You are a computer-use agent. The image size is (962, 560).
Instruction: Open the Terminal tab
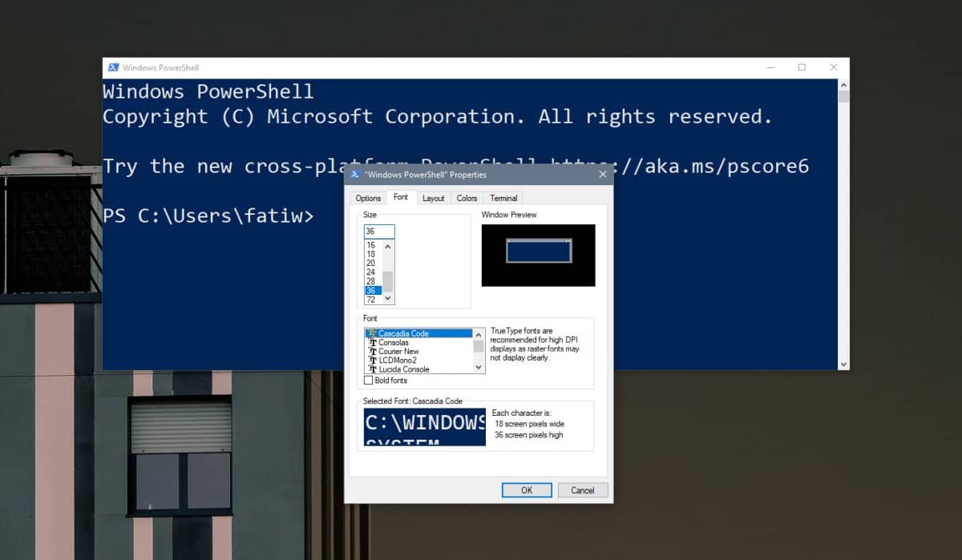click(503, 198)
